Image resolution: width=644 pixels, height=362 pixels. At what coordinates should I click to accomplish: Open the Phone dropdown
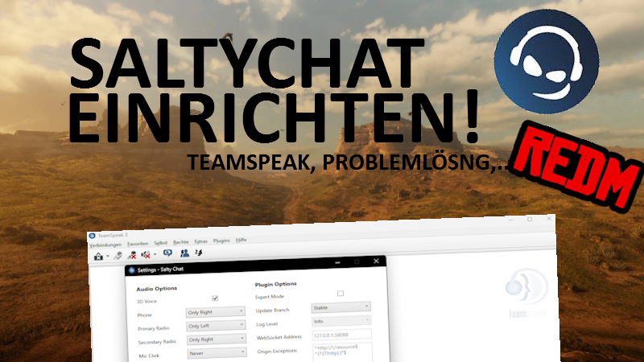216,312
